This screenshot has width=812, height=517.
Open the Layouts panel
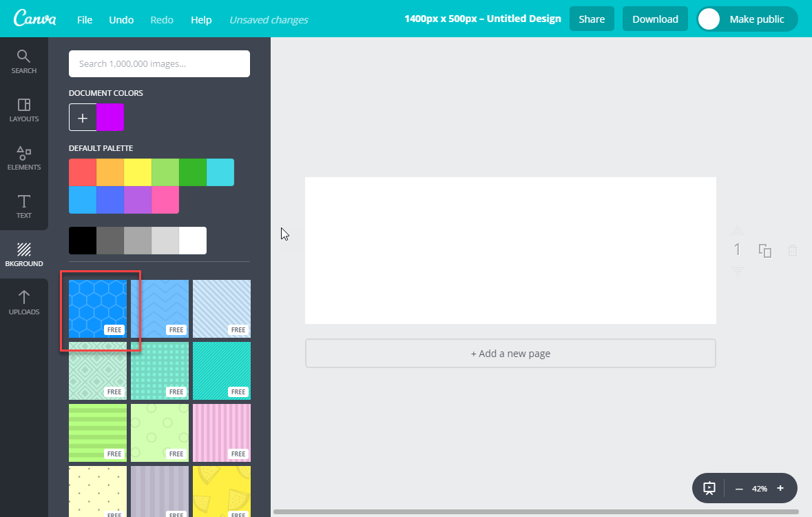pyautogui.click(x=23, y=110)
